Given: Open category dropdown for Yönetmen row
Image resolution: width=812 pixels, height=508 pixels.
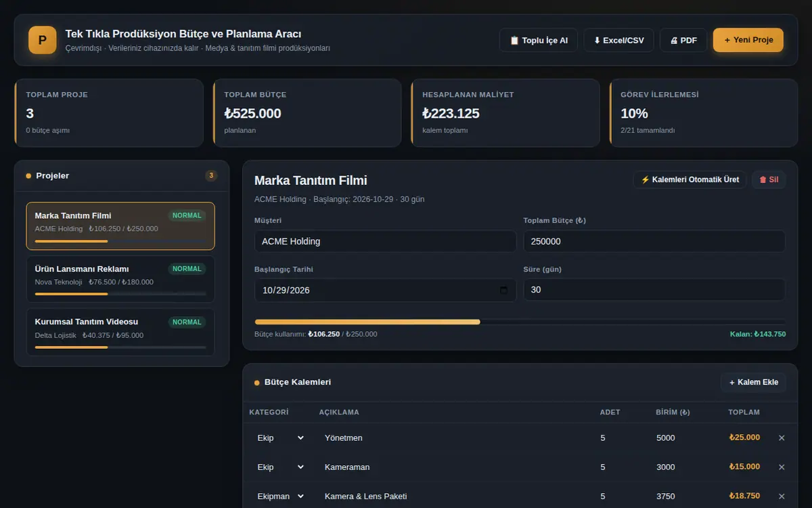Looking at the screenshot, I should point(280,438).
